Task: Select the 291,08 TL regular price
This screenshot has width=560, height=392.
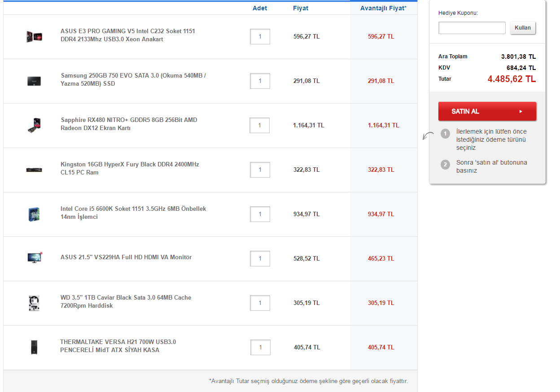Action: [306, 81]
